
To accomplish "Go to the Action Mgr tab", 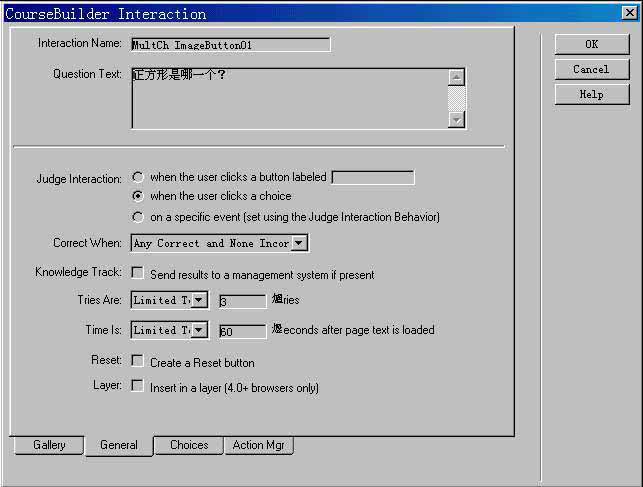I will 258,445.
